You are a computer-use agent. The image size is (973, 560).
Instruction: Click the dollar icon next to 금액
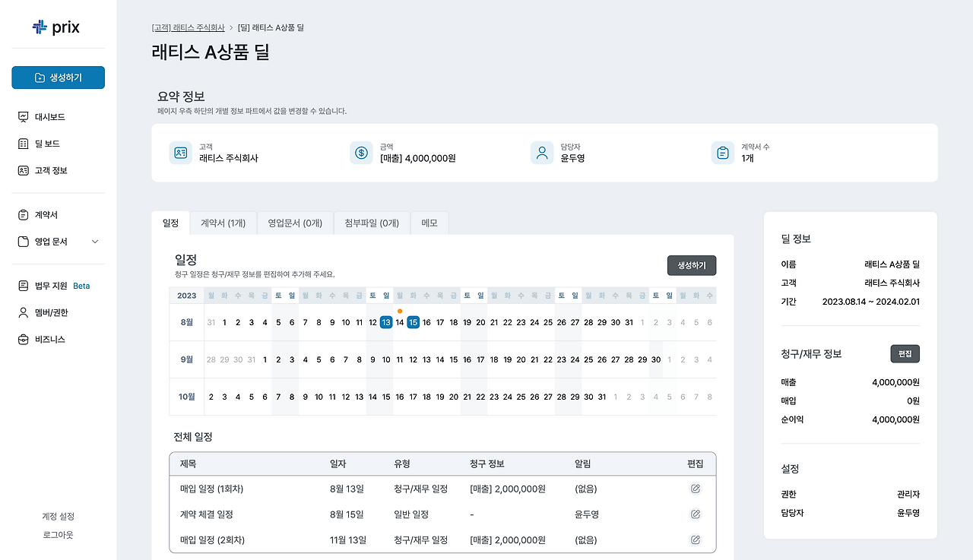coord(360,152)
